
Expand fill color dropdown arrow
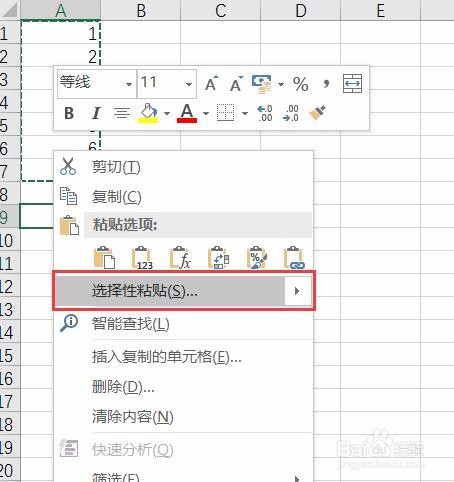(x=167, y=114)
